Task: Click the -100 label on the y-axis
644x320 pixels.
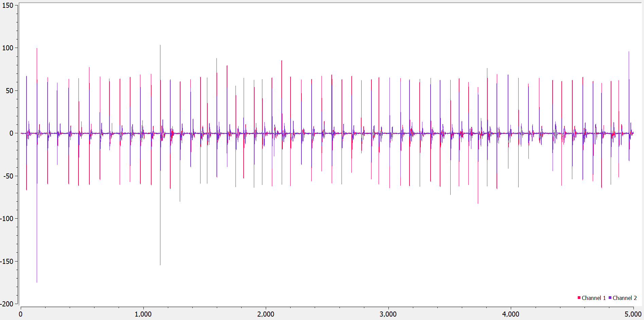Action: pos(7,219)
